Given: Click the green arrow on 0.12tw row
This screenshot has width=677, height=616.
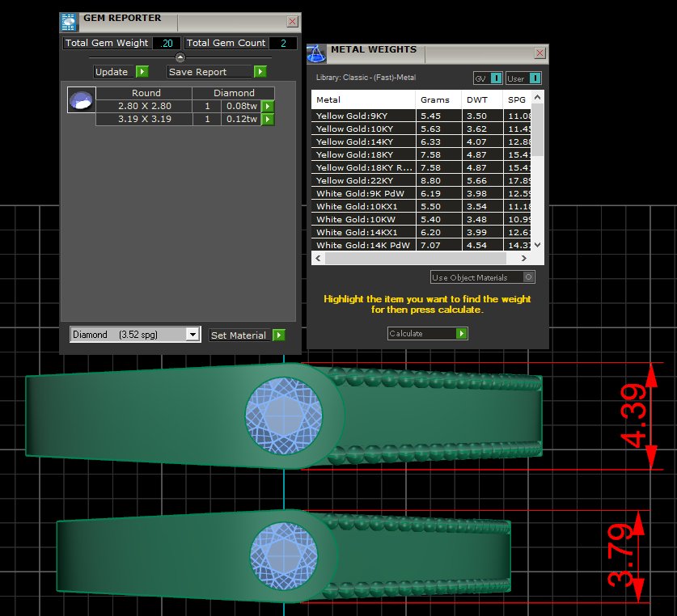Looking at the screenshot, I should tap(268, 119).
